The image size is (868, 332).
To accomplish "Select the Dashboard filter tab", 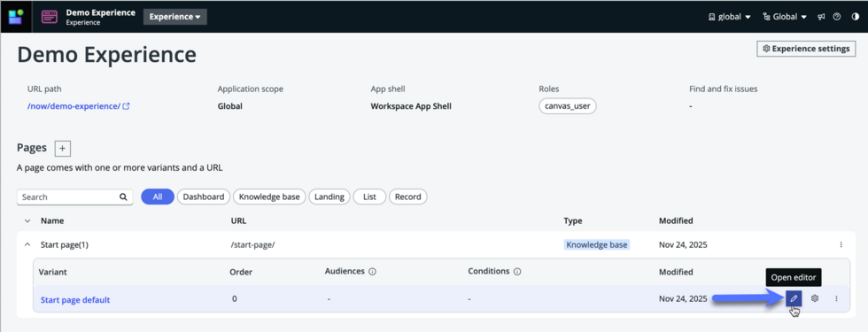I will [203, 197].
